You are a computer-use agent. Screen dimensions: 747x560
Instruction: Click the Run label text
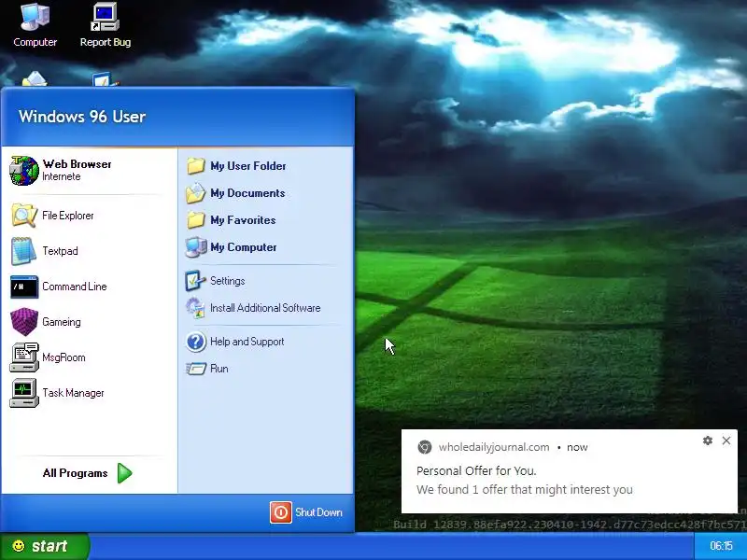[x=219, y=369]
